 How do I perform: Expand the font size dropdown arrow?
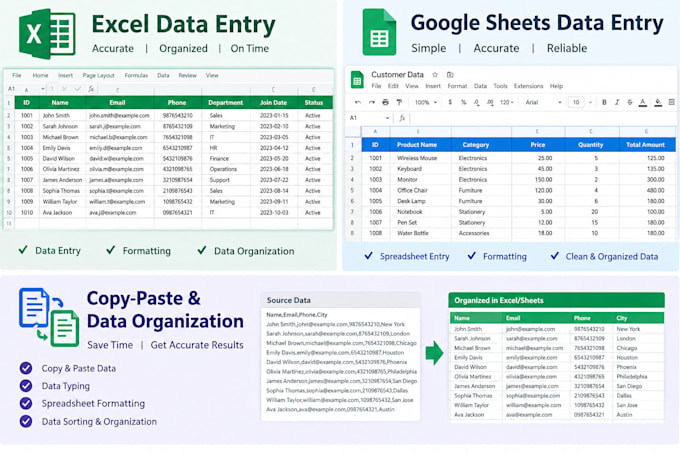click(x=590, y=102)
